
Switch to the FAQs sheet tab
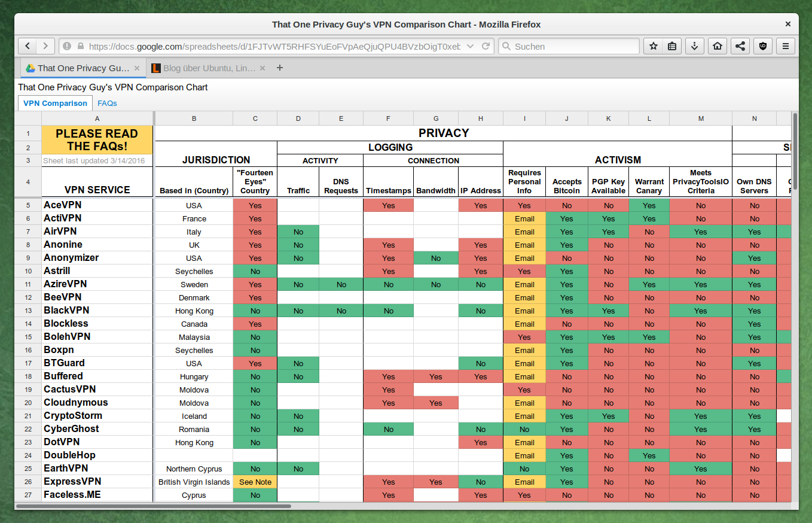point(107,103)
